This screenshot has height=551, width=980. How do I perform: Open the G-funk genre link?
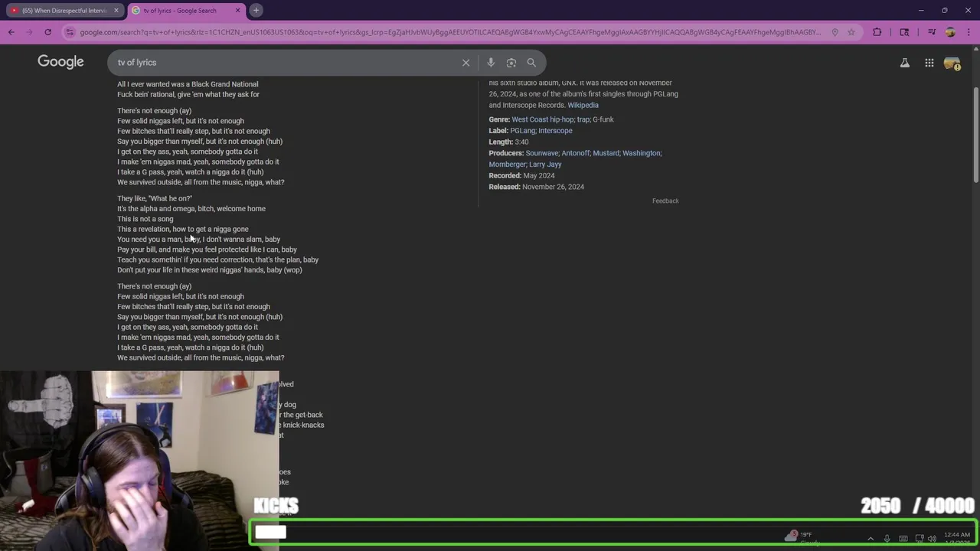[603, 119]
